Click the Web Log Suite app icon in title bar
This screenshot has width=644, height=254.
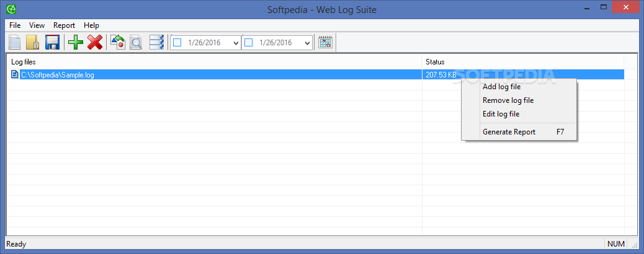(12, 8)
